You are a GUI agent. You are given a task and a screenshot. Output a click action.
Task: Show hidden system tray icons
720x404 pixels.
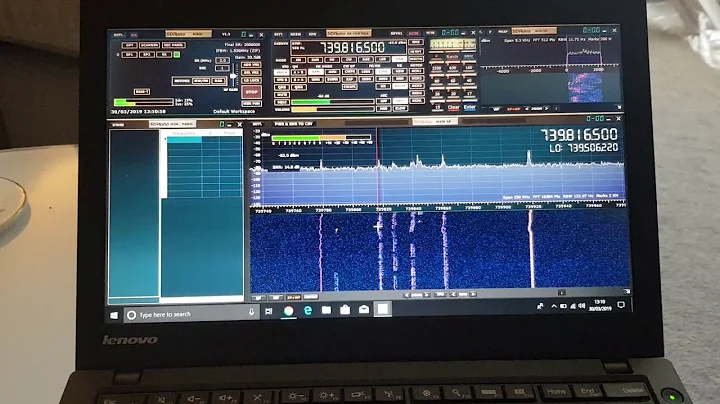[554, 306]
